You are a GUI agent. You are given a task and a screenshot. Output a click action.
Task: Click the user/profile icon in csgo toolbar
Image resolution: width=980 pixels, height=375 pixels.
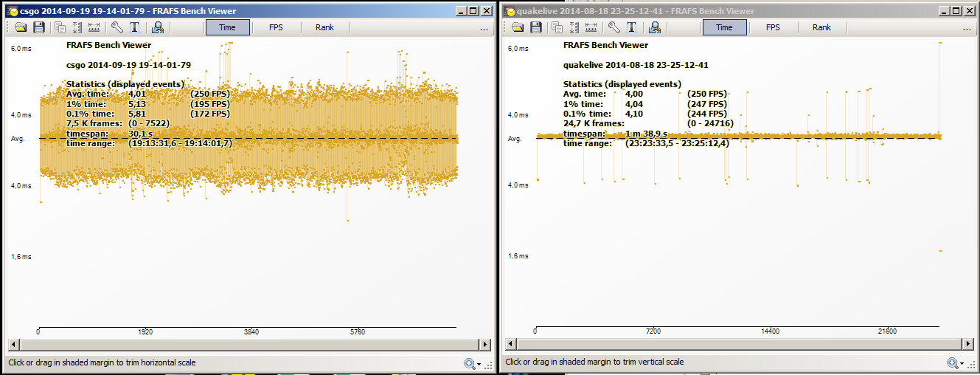157,27
